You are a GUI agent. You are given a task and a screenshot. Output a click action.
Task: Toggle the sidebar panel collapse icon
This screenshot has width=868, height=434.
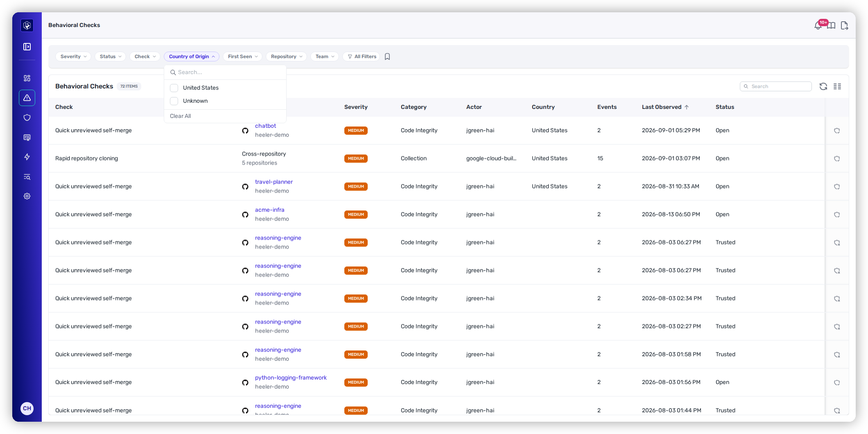pos(27,47)
